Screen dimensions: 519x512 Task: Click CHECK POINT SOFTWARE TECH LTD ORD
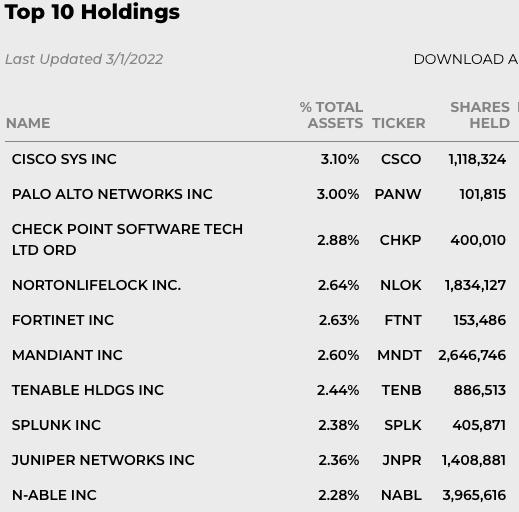point(127,240)
